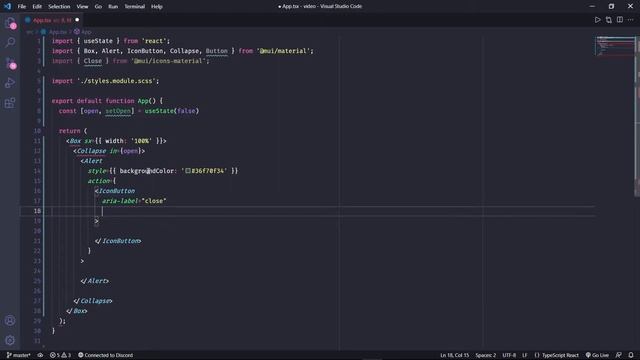The width and height of the screenshot is (640, 360).
Task: Open the Run and Debug view
Action: pyautogui.click(x=10, y=83)
